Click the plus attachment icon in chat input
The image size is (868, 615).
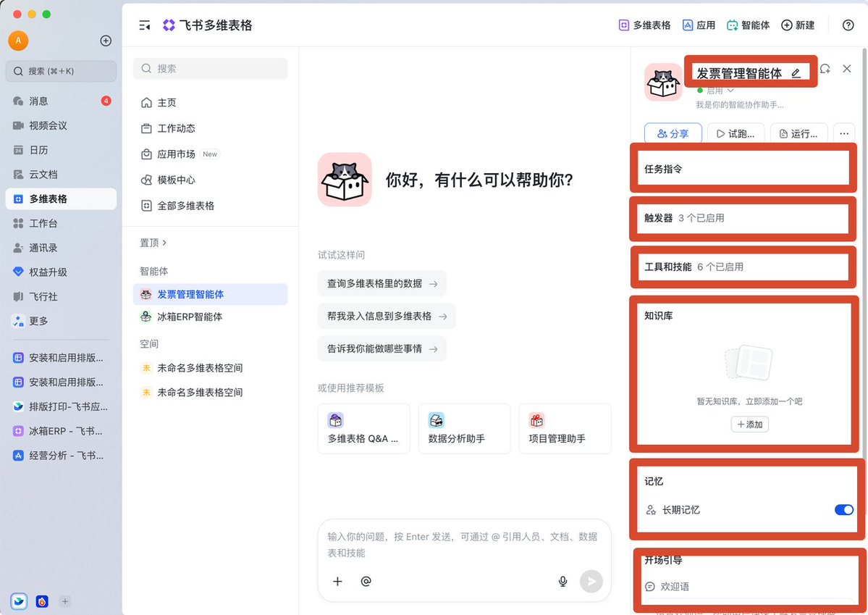(x=337, y=581)
